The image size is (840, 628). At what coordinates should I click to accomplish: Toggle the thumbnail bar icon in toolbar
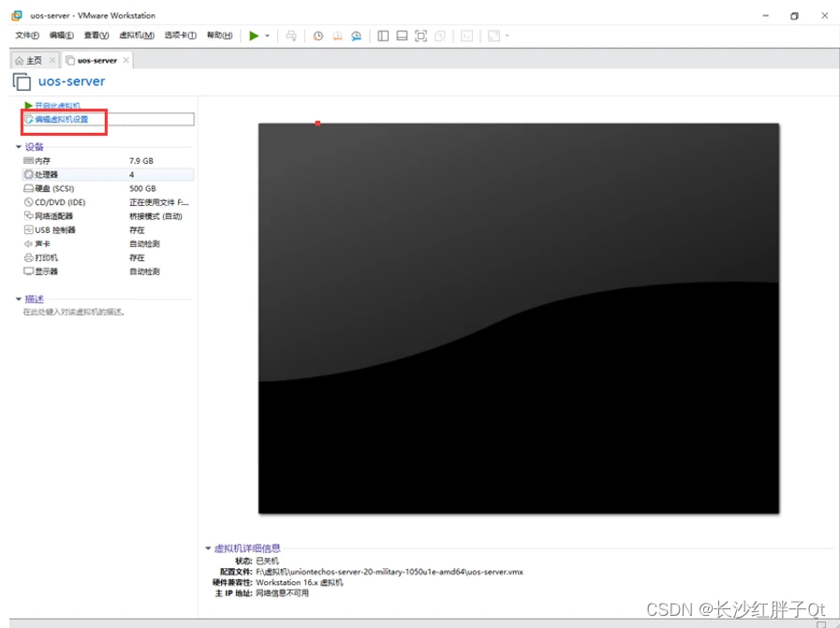tap(402, 36)
